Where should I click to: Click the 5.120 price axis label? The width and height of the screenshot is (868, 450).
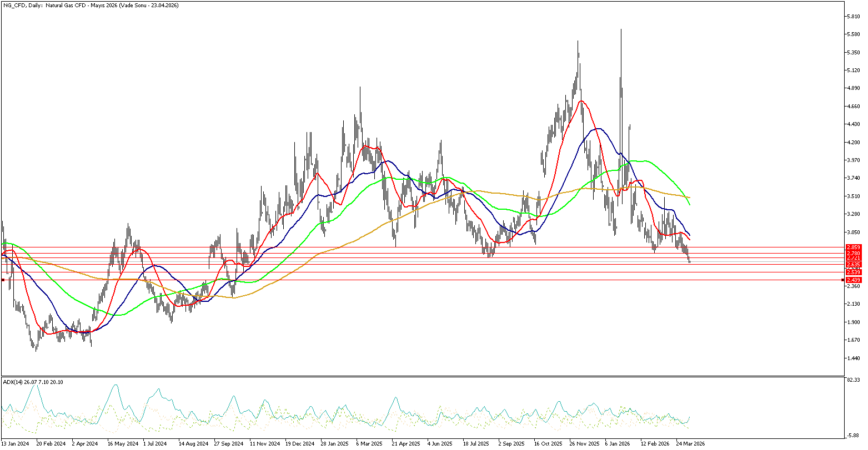[x=854, y=70]
